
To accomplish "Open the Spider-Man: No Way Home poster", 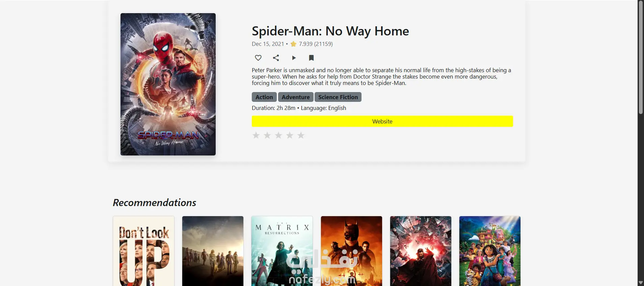I will pyautogui.click(x=168, y=84).
